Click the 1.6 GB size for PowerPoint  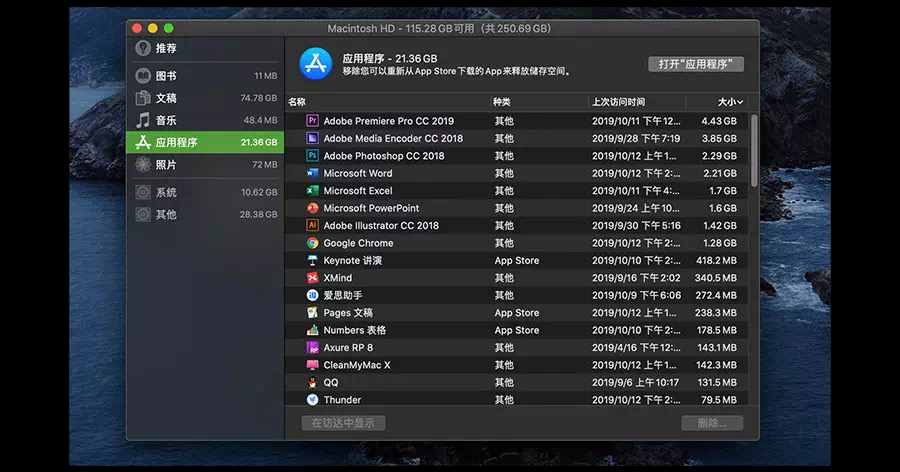coord(723,208)
